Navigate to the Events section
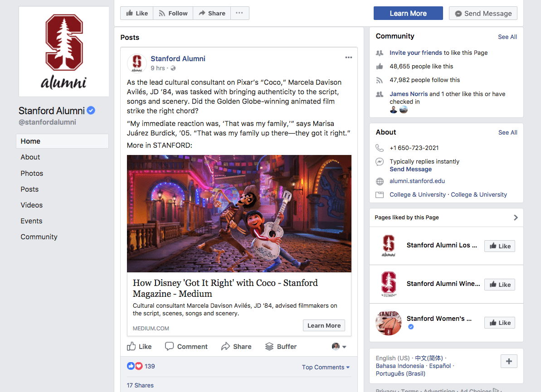Viewport: 541px width, 392px height. tap(31, 221)
